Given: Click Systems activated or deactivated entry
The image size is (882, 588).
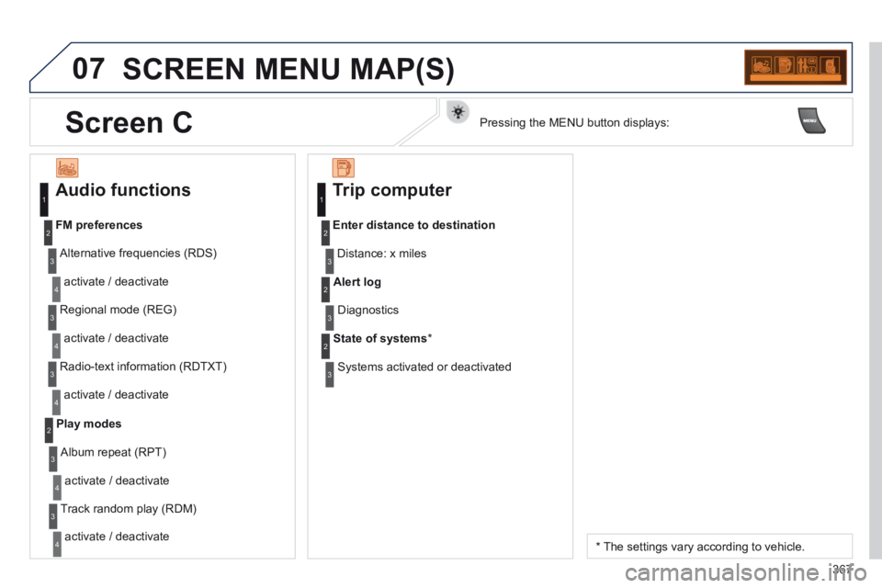Looking at the screenshot, I should coord(424,367).
